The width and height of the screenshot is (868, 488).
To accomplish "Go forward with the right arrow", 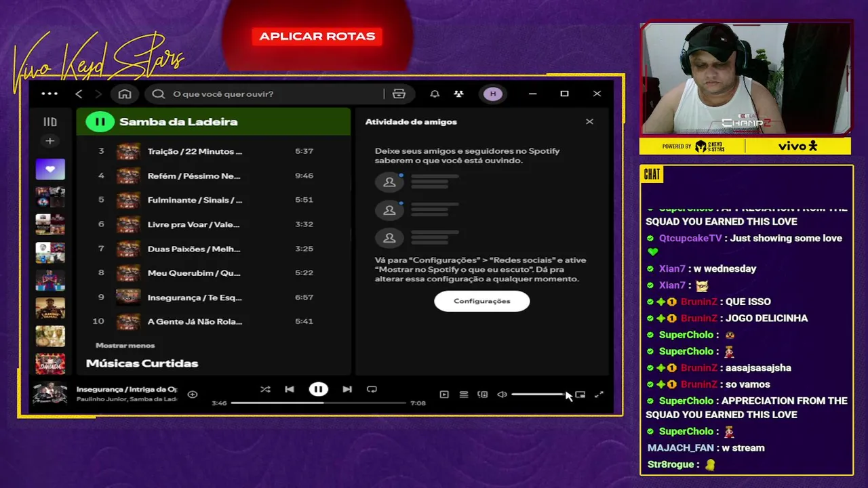I will [x=98, y=94].
